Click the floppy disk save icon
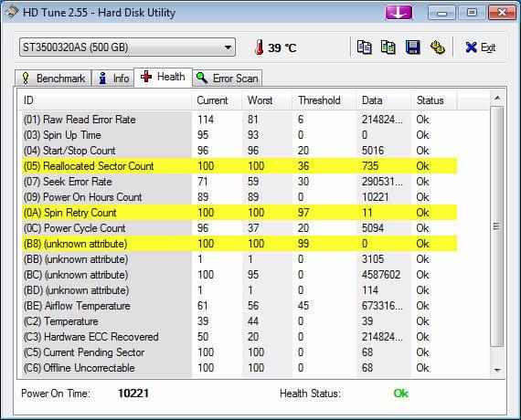This screenshot has height=420, width=521. (412, 47)
